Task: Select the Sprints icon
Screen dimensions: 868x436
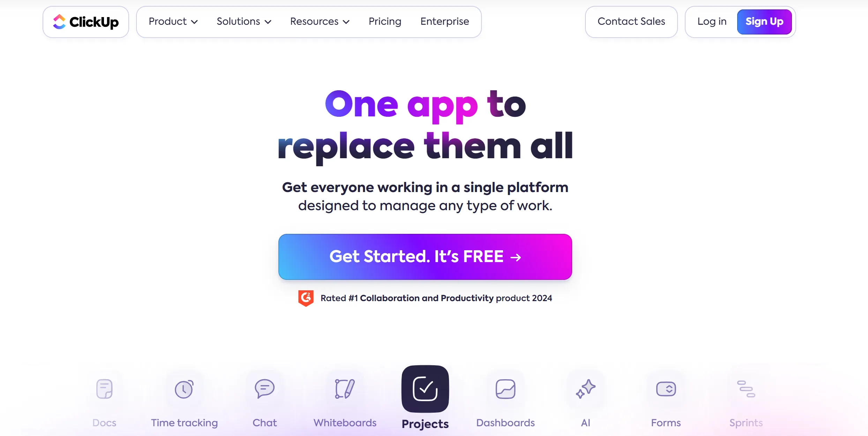Action: coord(747,389)
